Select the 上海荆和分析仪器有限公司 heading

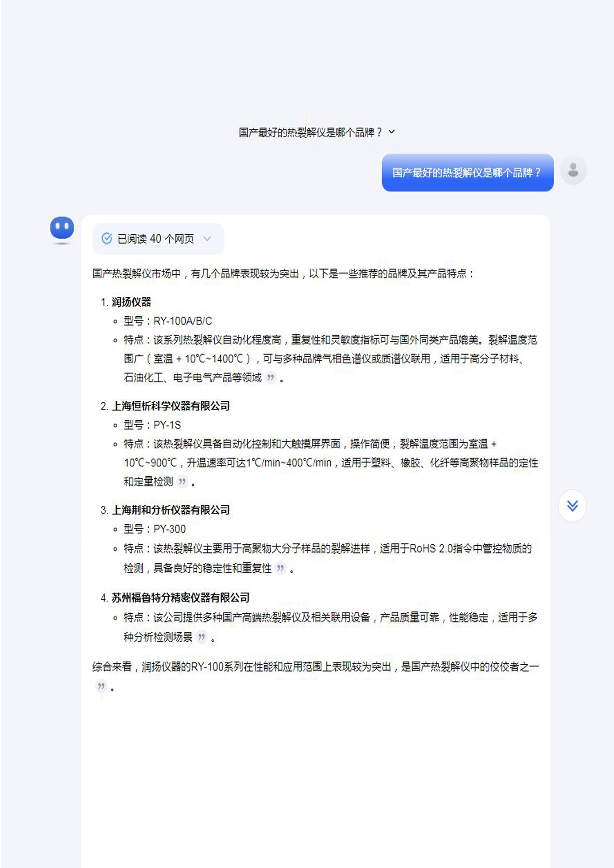pyautogui.click(x=171, y=510)
